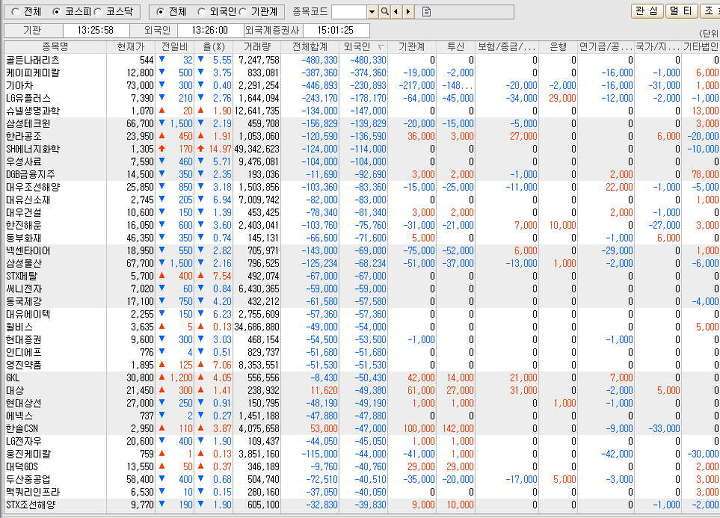720x518 pixels.
Task: Sort by 보험/종금 column header
Action: point(507,47)
